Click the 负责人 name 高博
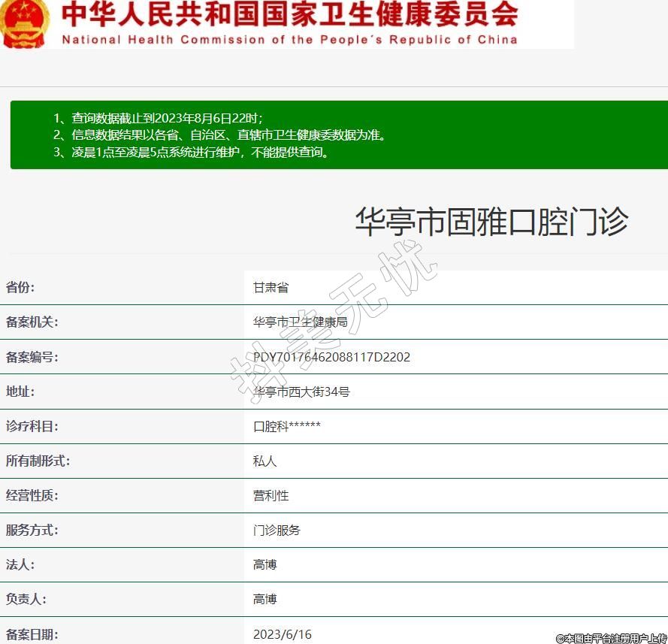Screen dimensions: 668x644 tap(265, 599)
